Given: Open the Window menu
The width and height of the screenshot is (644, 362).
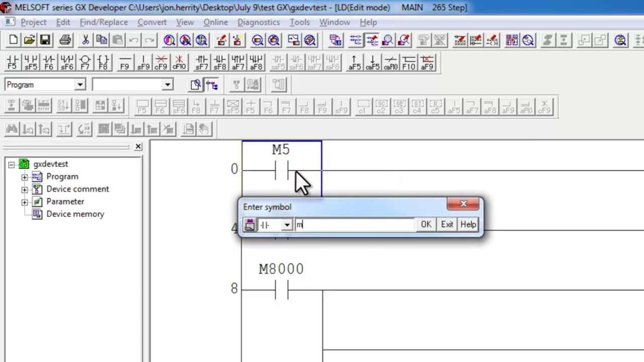Looking at the screenshot, I should click(335, 22).
